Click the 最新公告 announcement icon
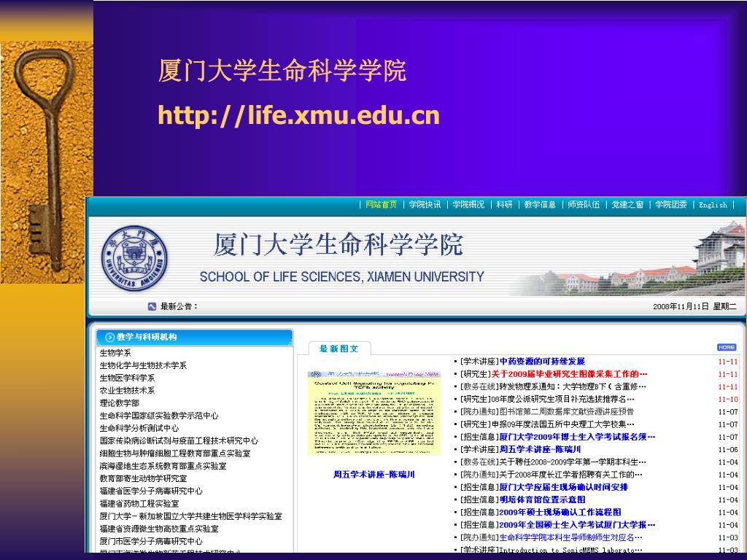This screenshot has height=560, width=747. (x=152, y=306)
